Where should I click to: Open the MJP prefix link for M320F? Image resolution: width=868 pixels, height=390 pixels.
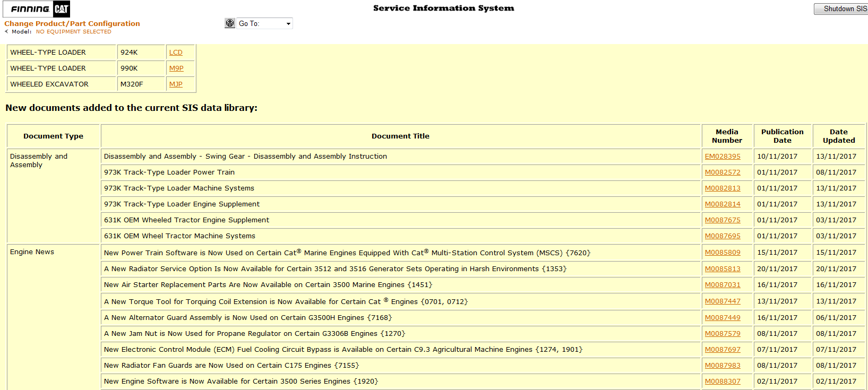[x=176, y=84]
